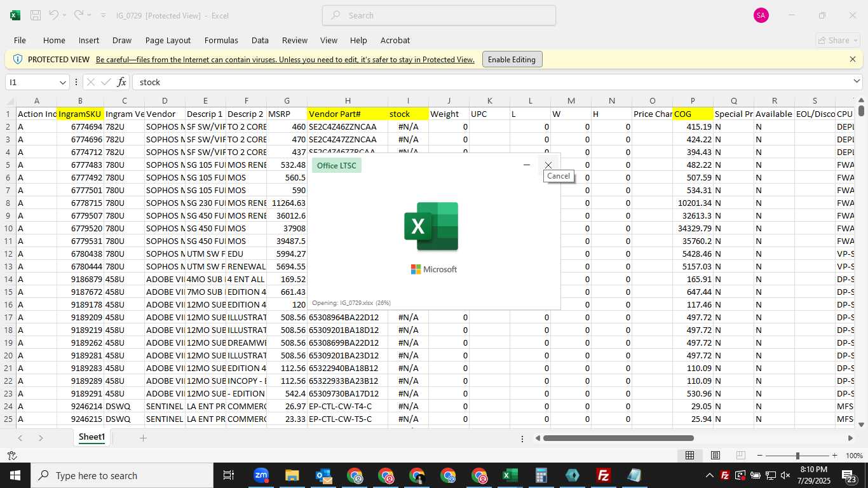Image resolution: width=868 pixels, height=488 pixels.
Task: Select the 'COG' header cell
Action: coord(693,114)
